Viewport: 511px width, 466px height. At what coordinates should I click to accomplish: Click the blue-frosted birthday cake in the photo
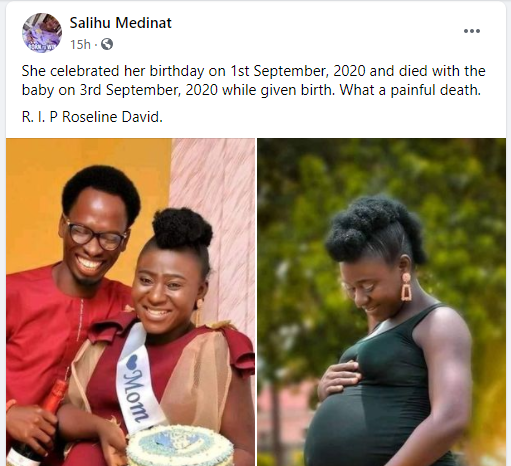click(x=180, y=446)
